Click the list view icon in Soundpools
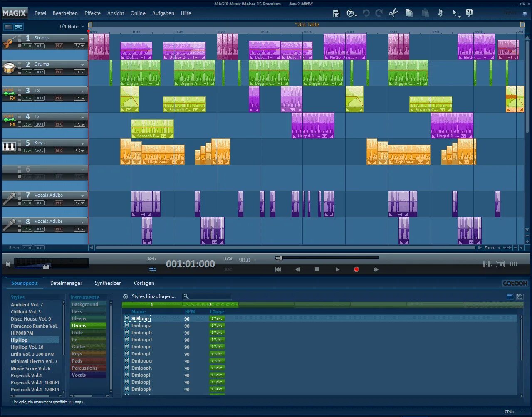The width and height of the screenshot is (532, 417). coord(510,296)
